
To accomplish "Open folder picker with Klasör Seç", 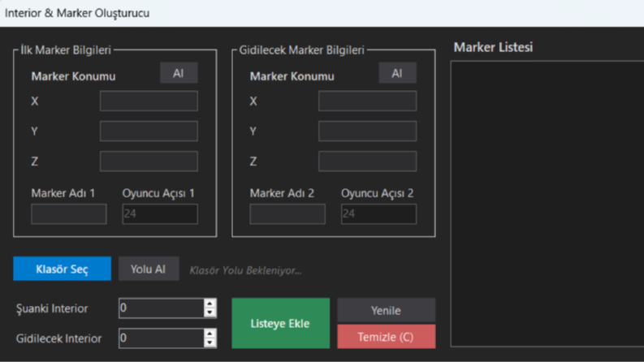I will coord(62,269).
